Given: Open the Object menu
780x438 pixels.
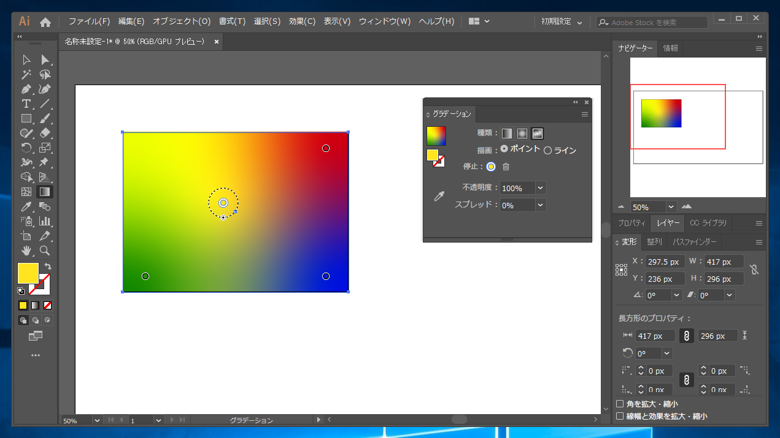Looking at the screenshot, I should click(x=182, y=21).
